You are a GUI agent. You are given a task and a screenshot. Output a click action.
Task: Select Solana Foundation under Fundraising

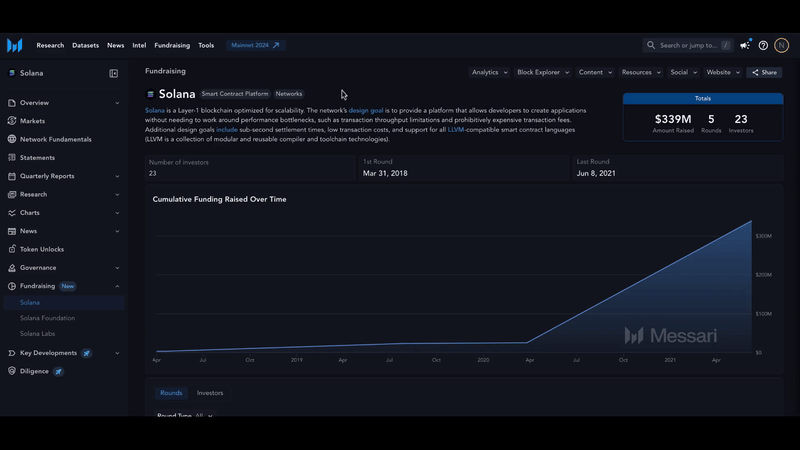(x=47, y=318)
